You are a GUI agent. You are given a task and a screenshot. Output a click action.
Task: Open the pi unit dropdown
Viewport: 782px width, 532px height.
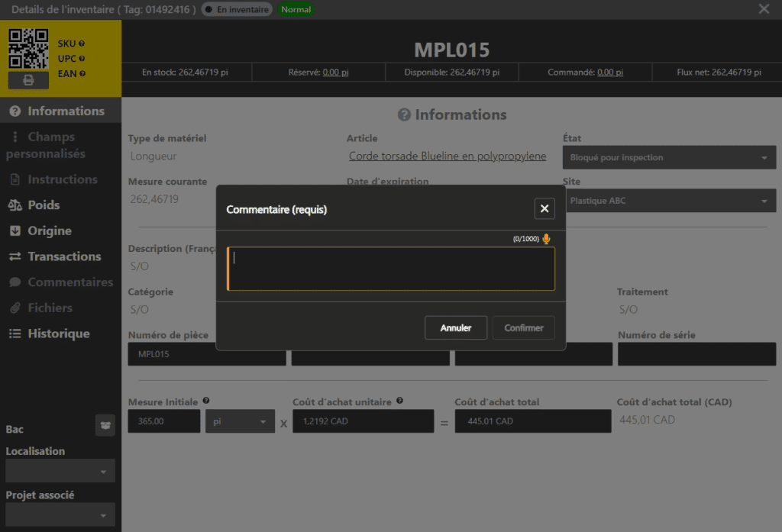[x=240, y=421]
